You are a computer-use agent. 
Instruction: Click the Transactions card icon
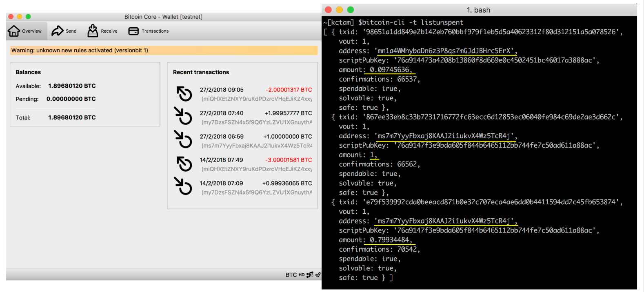point(133,31)
